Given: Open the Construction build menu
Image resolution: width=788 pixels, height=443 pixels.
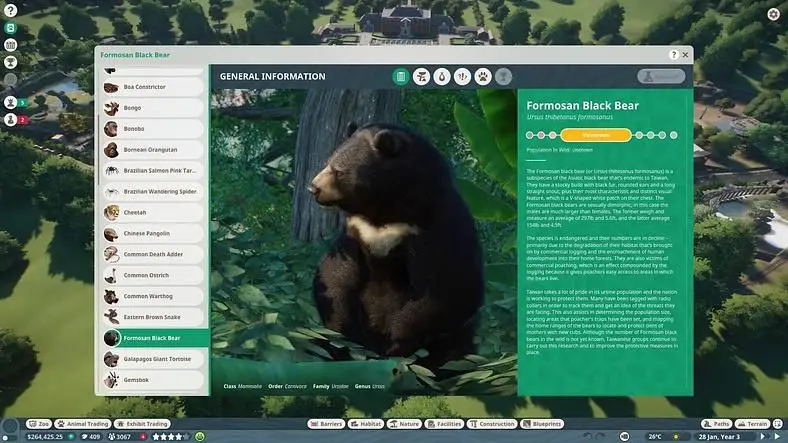Looking at the screenshot, I should pos(492,424).
